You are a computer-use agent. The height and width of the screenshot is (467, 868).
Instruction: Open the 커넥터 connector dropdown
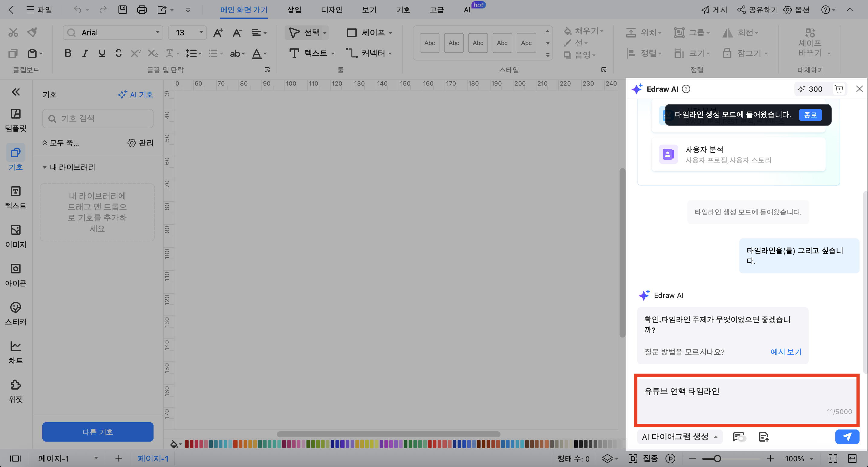(369, 53)
